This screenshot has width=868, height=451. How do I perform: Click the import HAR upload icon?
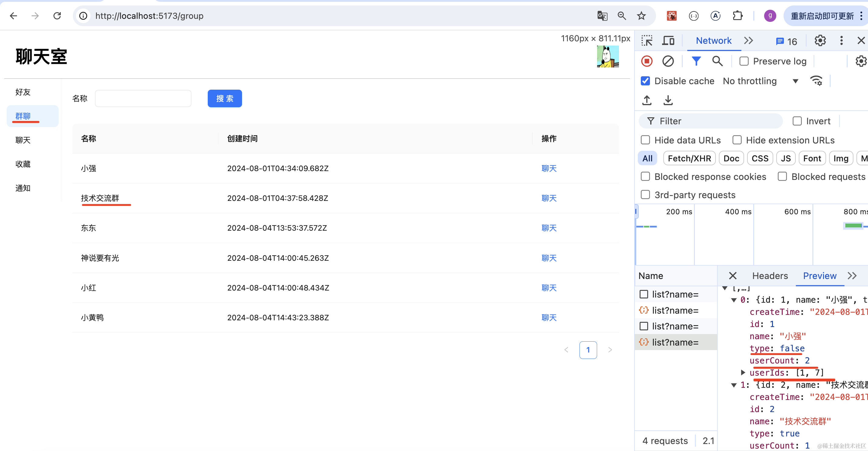coord(647,100)
